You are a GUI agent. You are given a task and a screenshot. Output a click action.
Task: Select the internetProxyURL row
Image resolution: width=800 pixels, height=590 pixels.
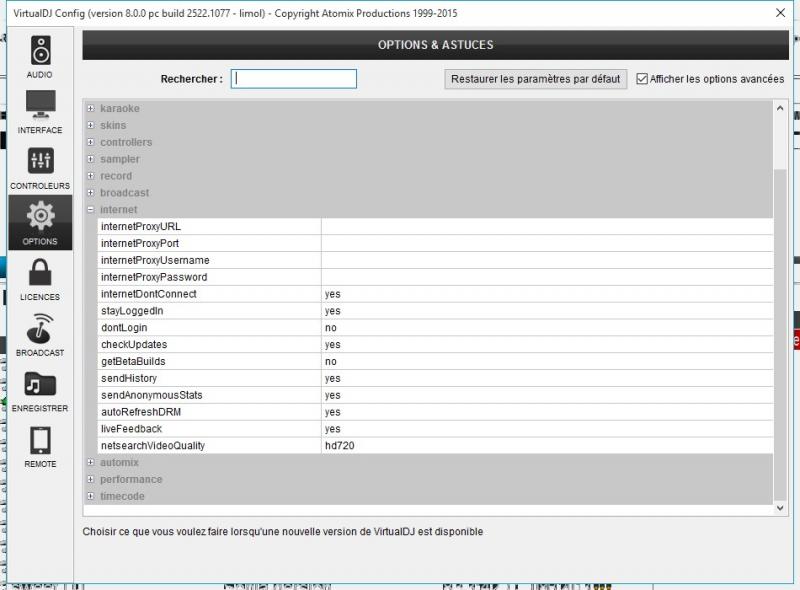click(435, 227)
